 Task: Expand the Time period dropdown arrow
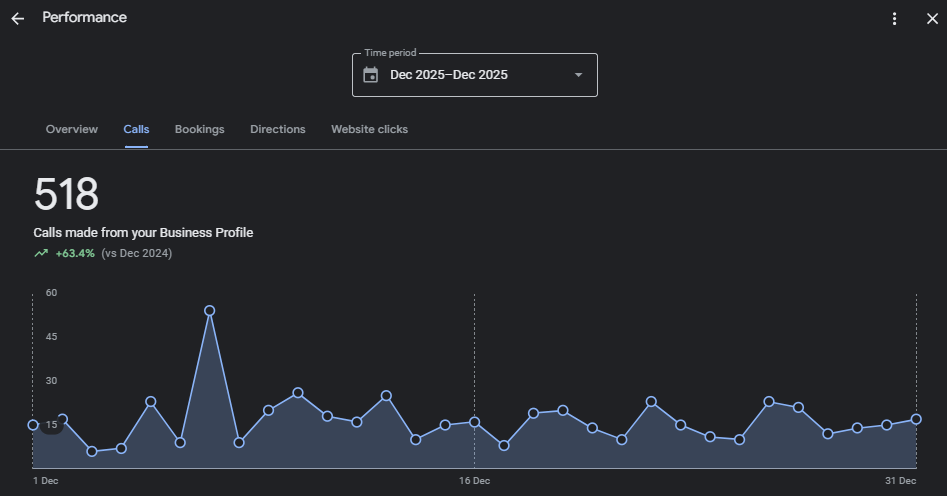click(578, 75)
